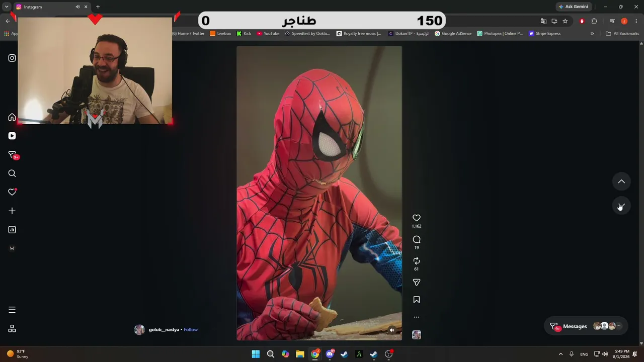
Task: Open the Home / Twitter bookmark
Action: [189, 34]
